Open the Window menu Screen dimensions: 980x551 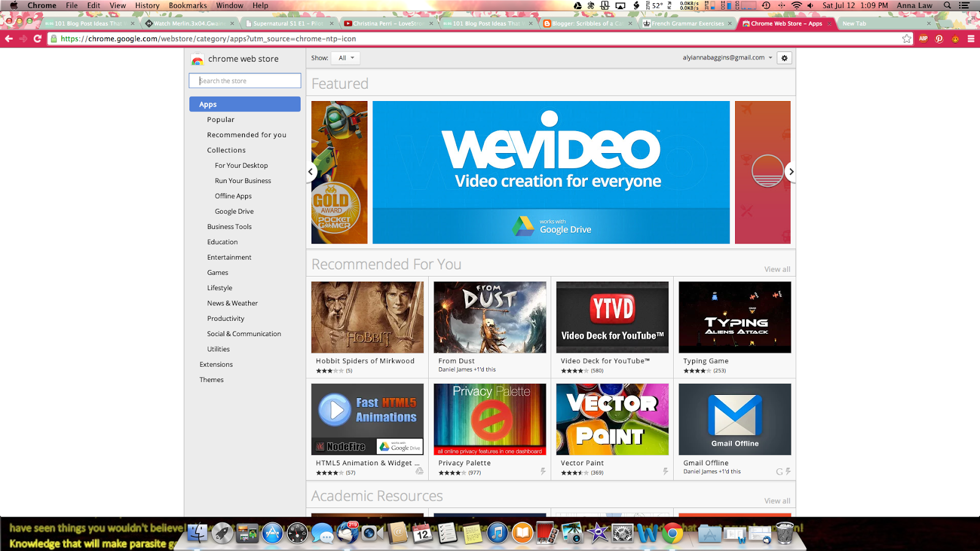(x=230, y=6)
